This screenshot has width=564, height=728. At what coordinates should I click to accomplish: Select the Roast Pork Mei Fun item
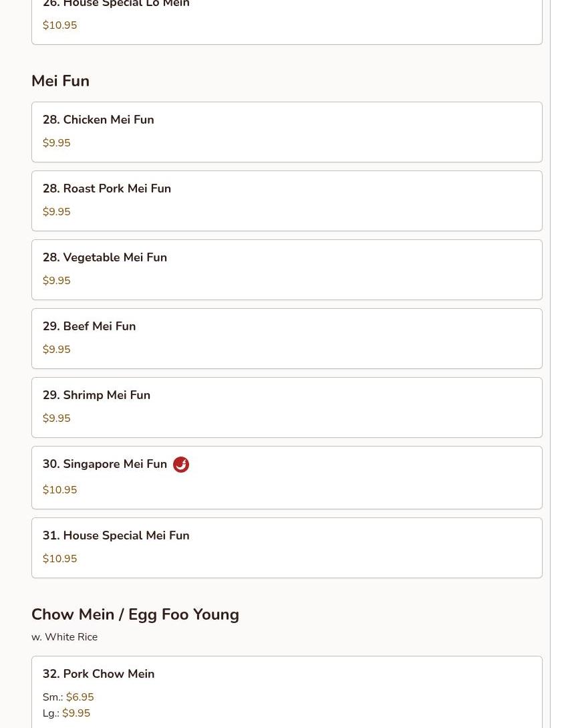[107, 189]
